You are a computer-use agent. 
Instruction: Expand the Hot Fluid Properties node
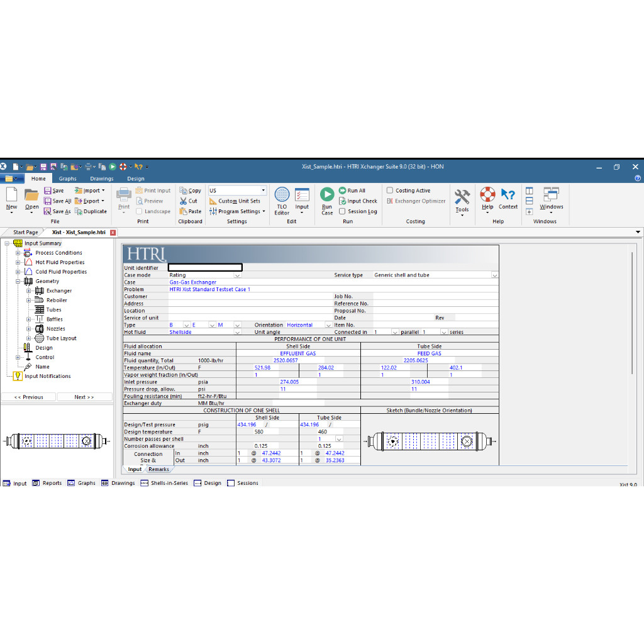click(18, 262)
